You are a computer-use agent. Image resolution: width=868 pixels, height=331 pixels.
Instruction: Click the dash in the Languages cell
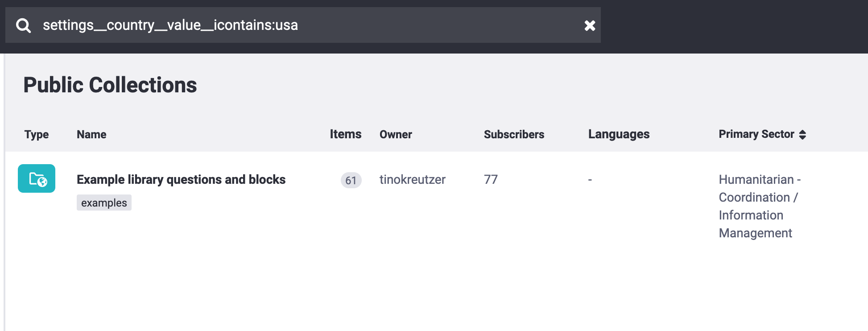coord(590,180)
